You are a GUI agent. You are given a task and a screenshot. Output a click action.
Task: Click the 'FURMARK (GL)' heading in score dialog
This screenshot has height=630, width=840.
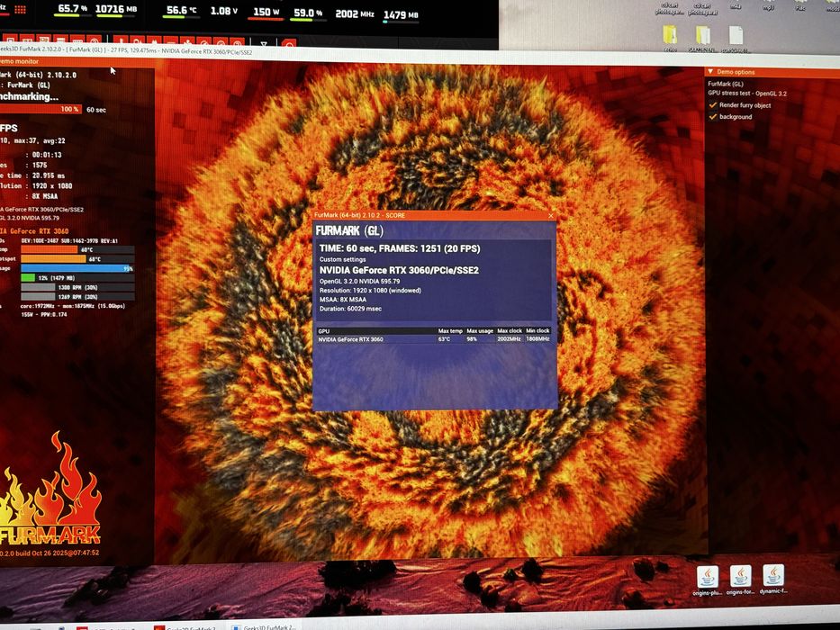pos(349,231)
